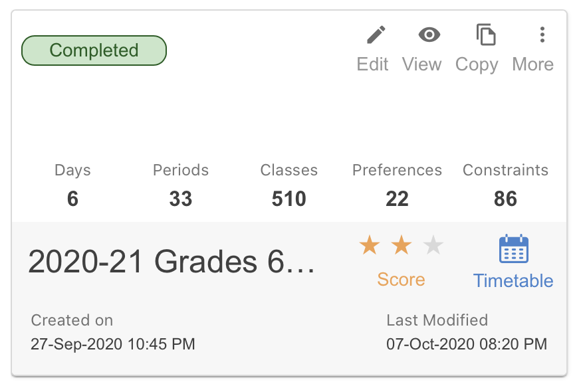Screen dimensions: 581x392
Task: Click the Score label link
Action: pyautogui.click(x=401, y=279)
